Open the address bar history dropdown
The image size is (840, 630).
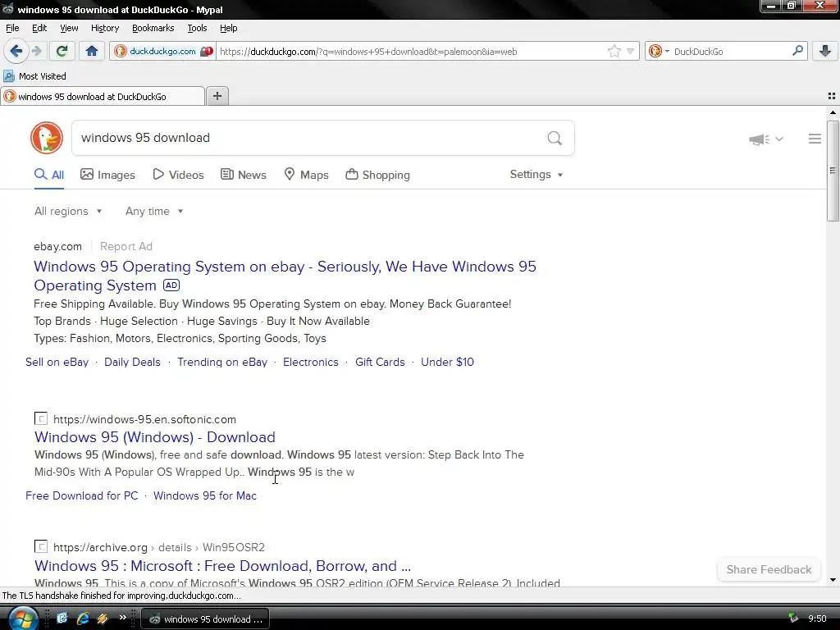click(x=631, y=52)
